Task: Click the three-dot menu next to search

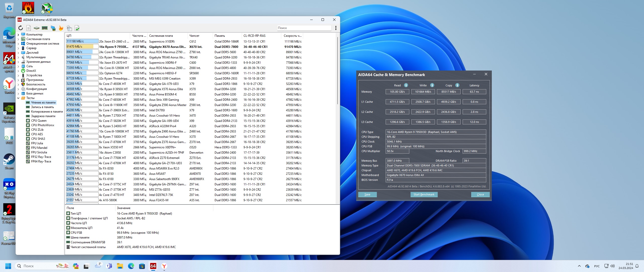Action: pyautogui.click(x=336, y=28)
